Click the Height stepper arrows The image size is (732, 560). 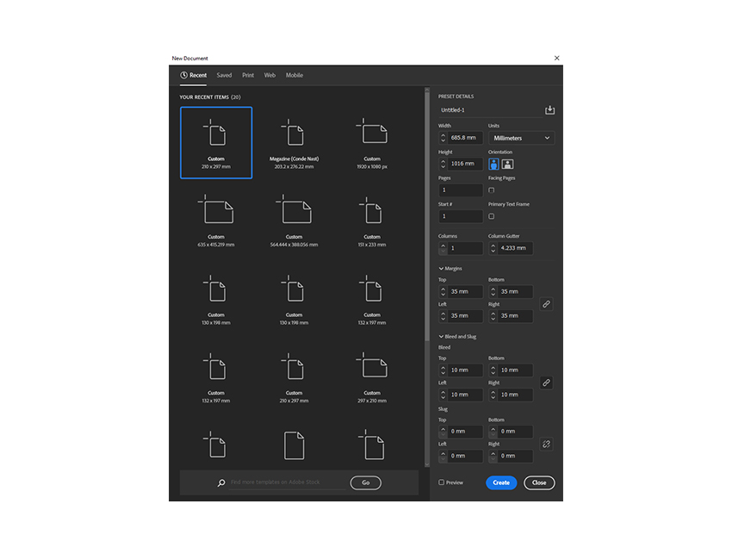[x=443, y=164]
